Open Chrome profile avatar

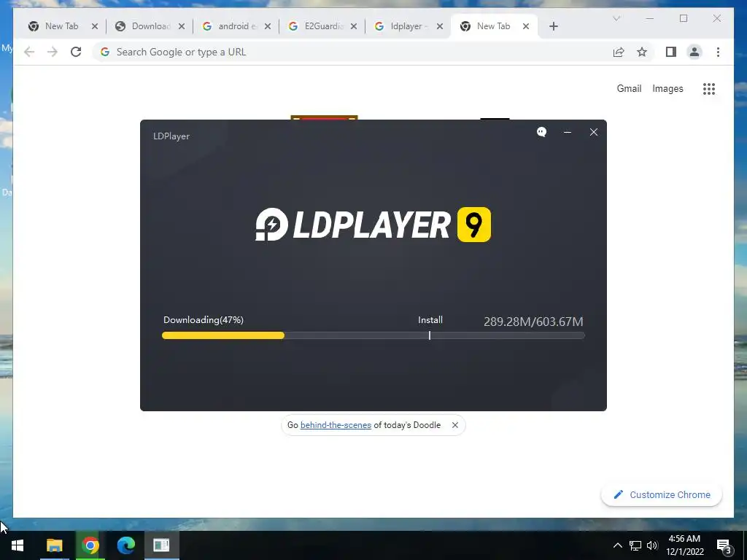694,52
